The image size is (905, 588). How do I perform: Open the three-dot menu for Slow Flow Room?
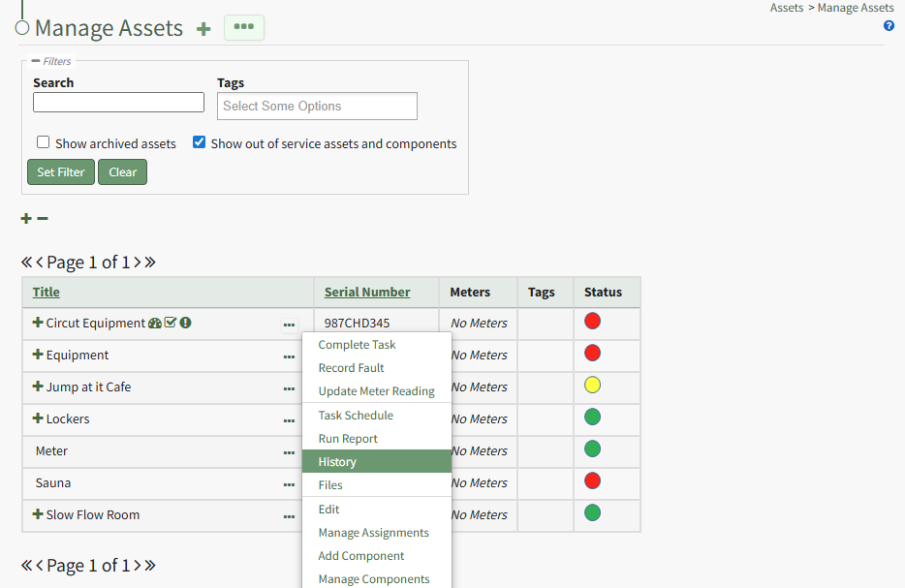pos(289,516)
